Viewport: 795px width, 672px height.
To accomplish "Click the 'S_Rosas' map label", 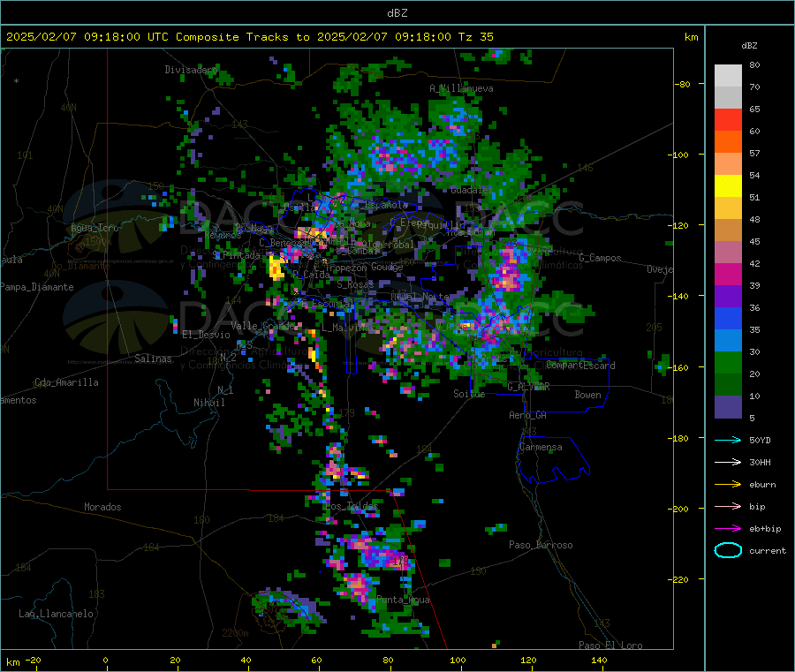I will coord(355,285).
